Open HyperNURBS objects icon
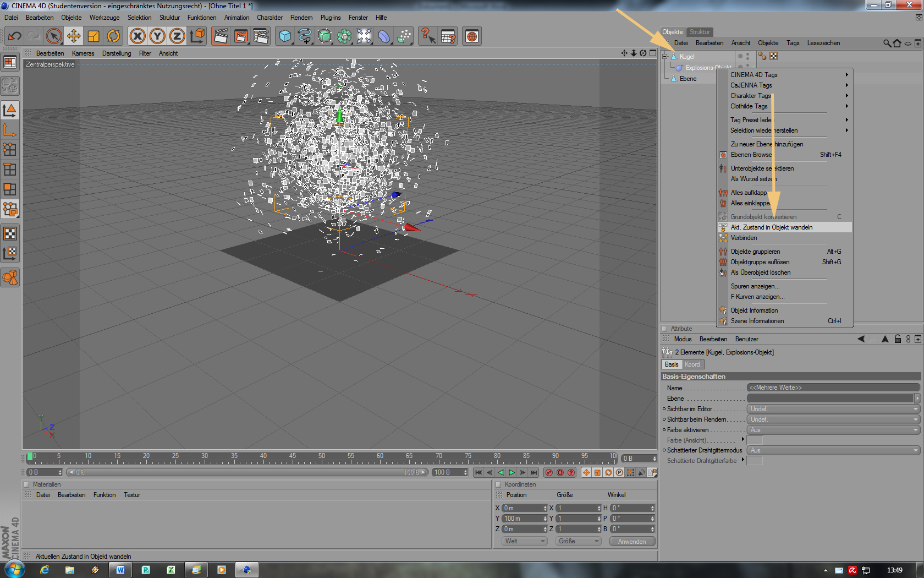The image size is (924, 578). (x=324, y=36)
